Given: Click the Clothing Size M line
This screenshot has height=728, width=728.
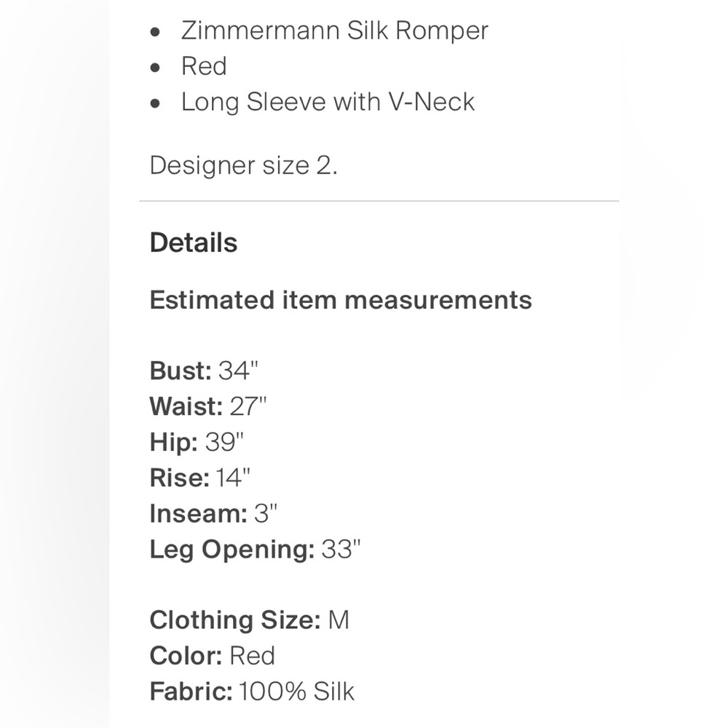Looking at the screenshot, I should [249, 620].
